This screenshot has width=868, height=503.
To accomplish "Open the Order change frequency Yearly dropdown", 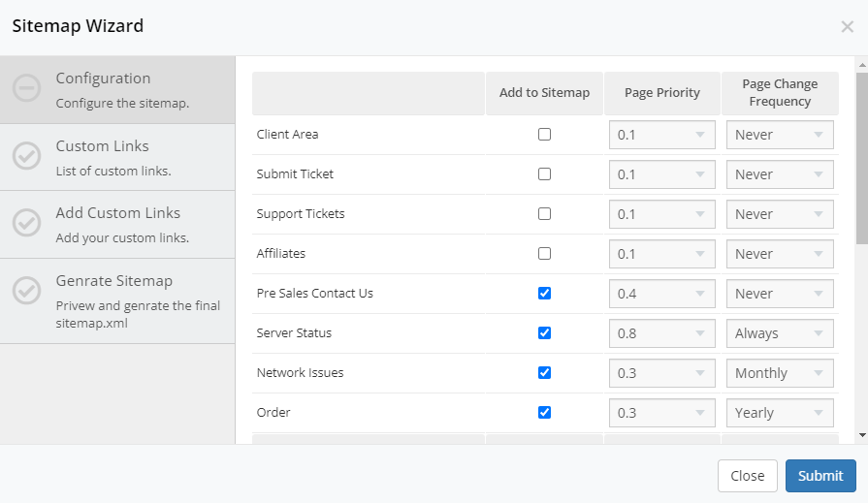I will 780,413.
